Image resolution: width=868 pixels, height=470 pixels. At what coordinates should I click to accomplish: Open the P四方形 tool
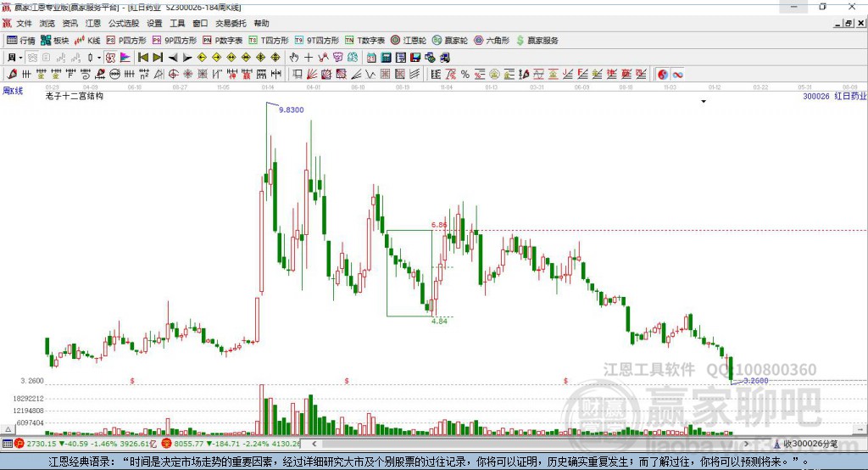[x=126, y=41]
